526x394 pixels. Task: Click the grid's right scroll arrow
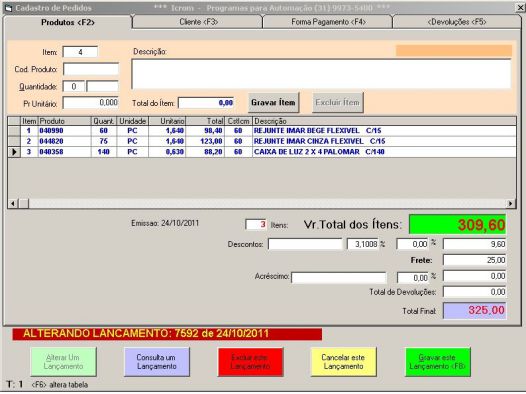pos(510,203)
